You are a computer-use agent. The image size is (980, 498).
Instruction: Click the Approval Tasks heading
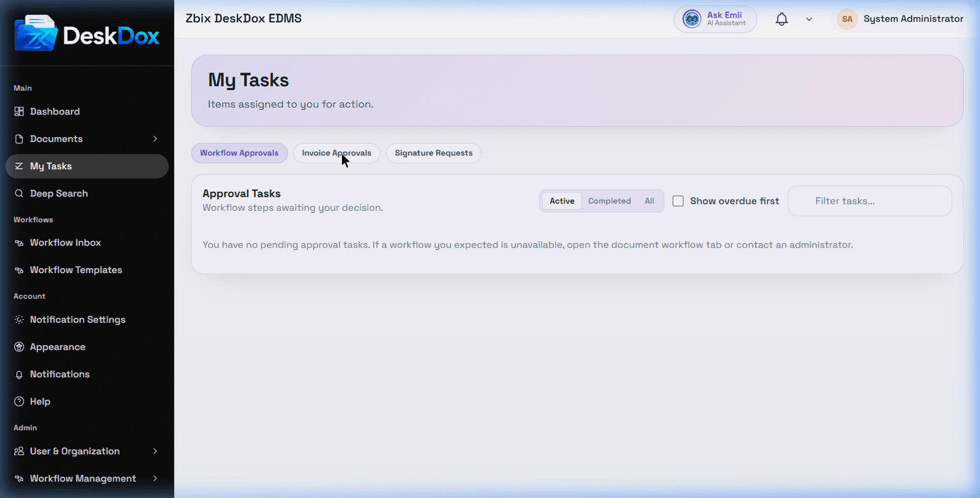pos(242,194)
